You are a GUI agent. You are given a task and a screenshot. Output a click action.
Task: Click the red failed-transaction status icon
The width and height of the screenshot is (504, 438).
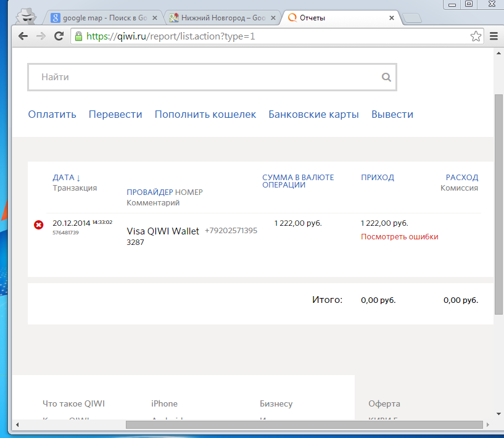click(39, 225)
